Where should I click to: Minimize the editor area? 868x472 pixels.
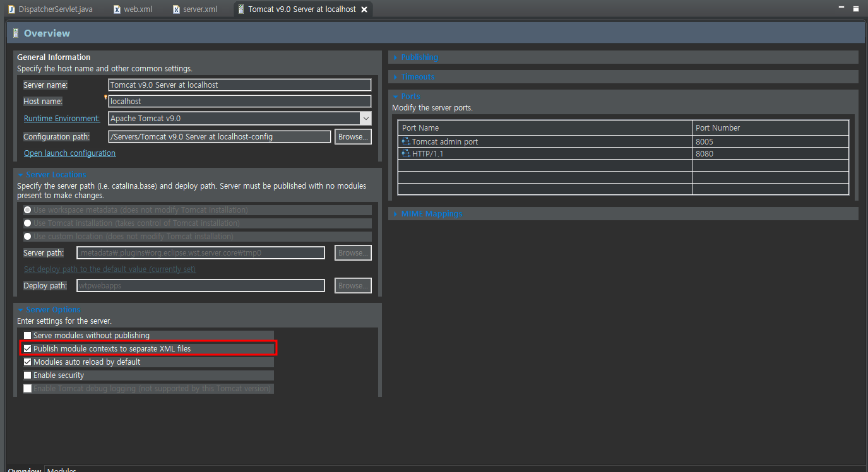pyautogui.click(x=841, y=6)
